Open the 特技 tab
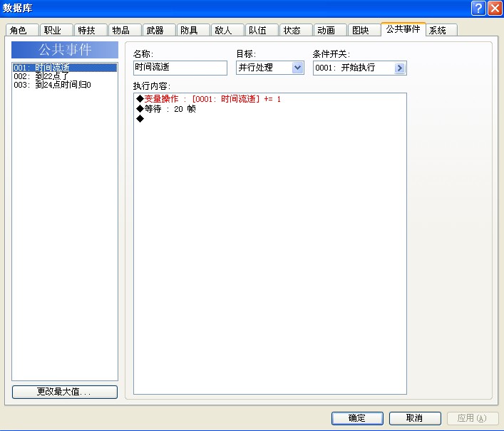Image resolution: width=504 pixels, height=431 pixels. (x=91, y=30)
